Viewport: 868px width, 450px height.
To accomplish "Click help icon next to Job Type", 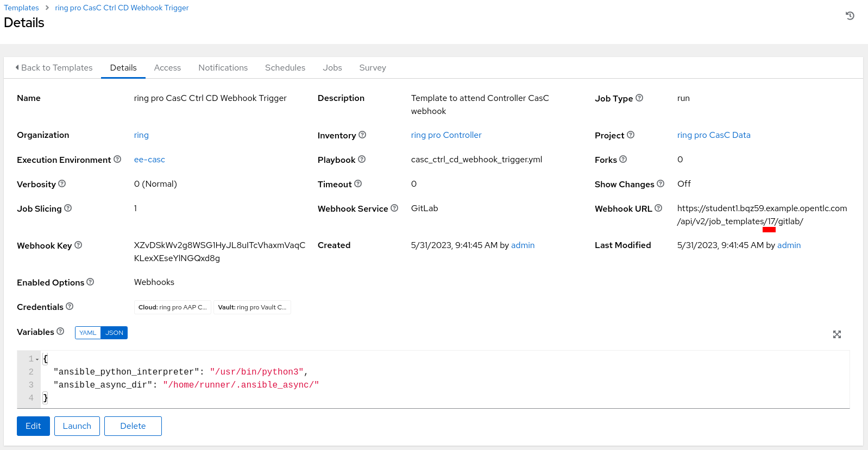I will tap(639, 98).
